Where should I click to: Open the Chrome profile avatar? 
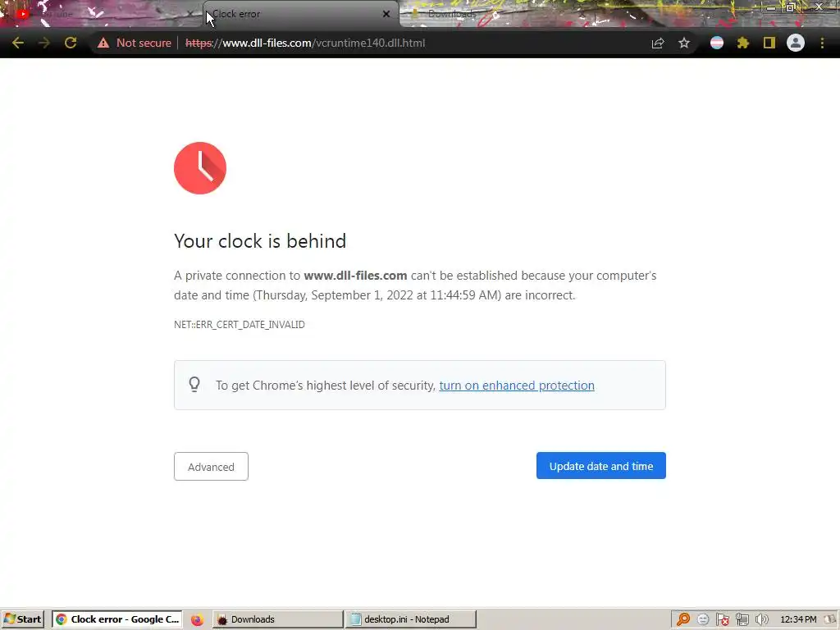(796, 43)
